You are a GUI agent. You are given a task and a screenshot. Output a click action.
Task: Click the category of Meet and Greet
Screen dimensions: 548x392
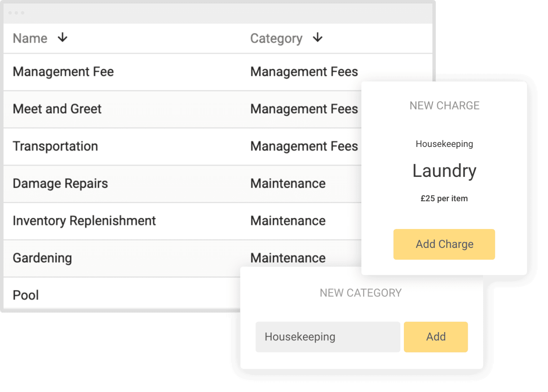pos(304,109)
